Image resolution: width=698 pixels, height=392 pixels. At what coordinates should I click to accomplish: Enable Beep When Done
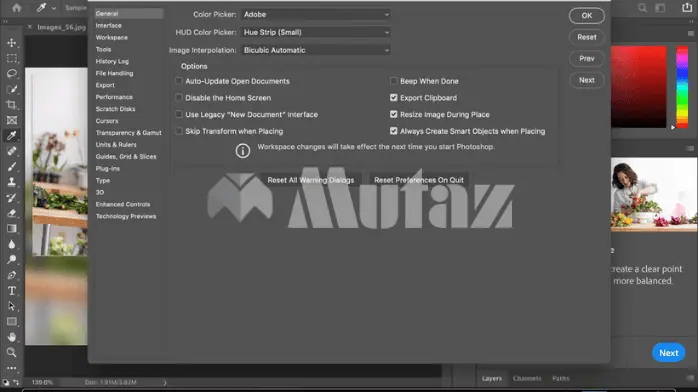(394, 81)
